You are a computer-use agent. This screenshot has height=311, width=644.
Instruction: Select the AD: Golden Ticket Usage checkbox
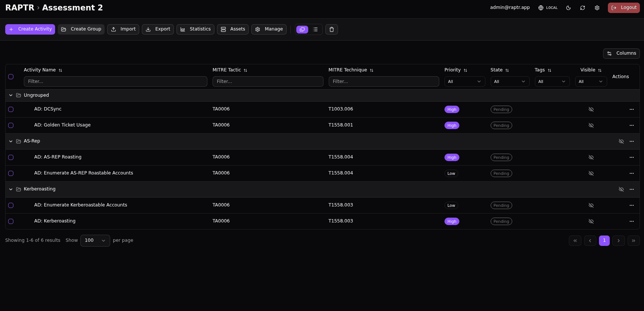pyautogui.click(x=11, y=125)
